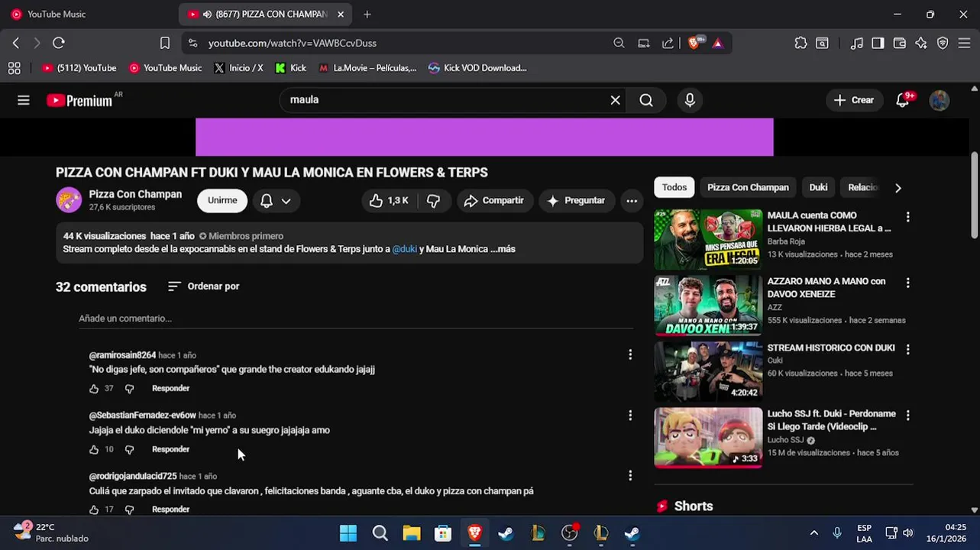
Task: Dislike the comment by @SebastianFernadez-ev6ow
Action: click(129, 449)
